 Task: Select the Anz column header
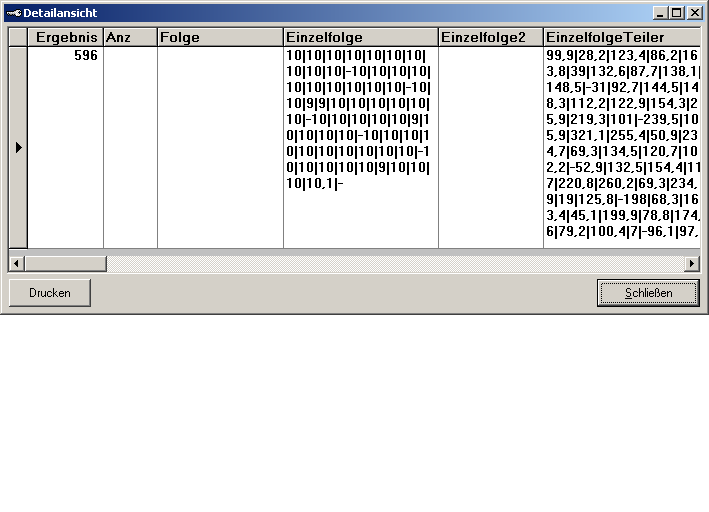(130, 37)
